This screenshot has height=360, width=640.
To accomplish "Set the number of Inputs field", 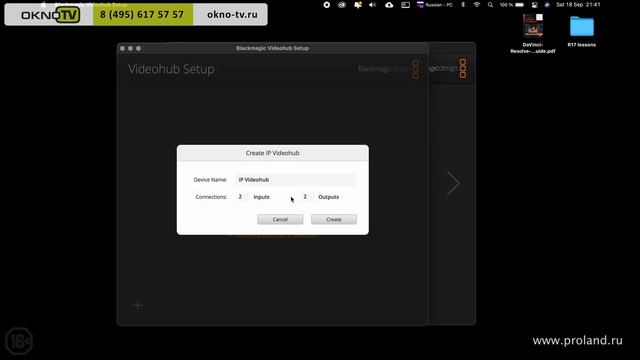I will (241, 197).
